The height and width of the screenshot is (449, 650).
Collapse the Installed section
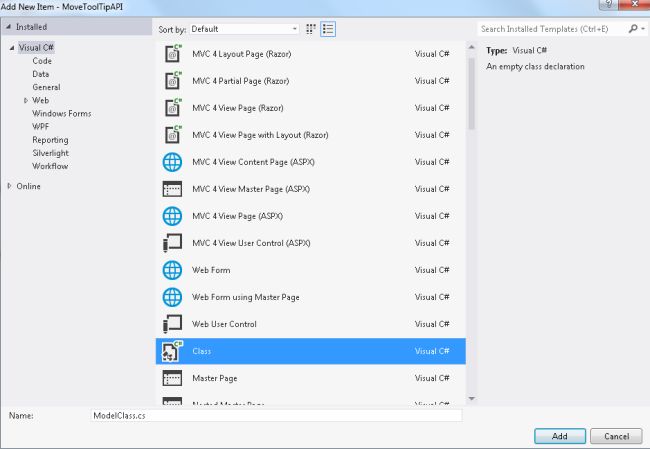pos(8,27)
